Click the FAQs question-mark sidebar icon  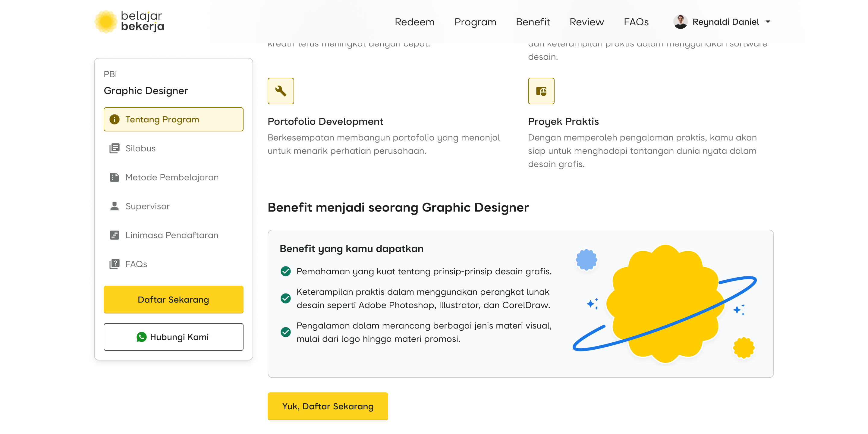click(114, 264)
